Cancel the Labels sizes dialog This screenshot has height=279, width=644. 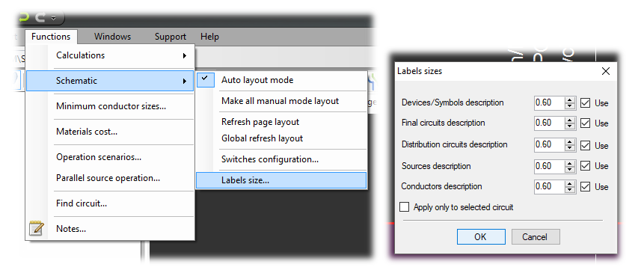536,237
